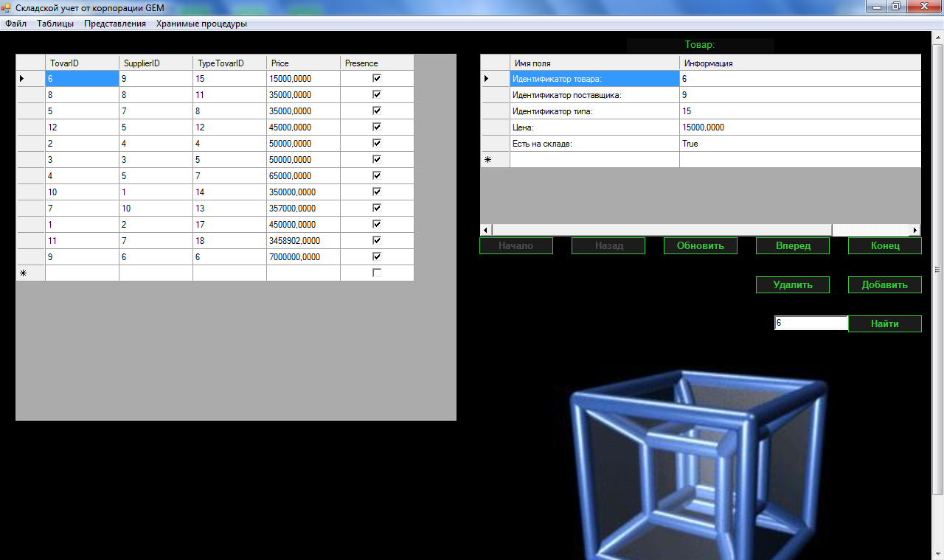
Task: Click the left arrow of the horizontal scrollbar
Action: coord(485,231)
